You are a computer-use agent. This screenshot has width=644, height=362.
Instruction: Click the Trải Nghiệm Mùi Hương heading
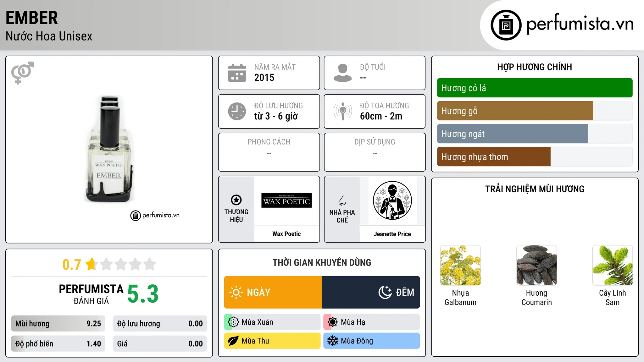pos(535,189)
